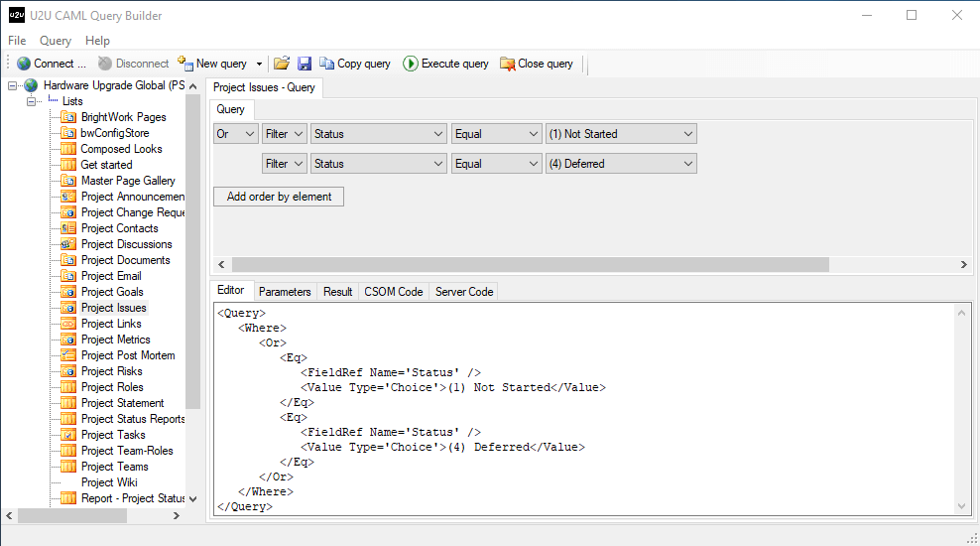
Task: Click the query builder horizontal scrollbar thumb
Action: (x=530, y=264)
